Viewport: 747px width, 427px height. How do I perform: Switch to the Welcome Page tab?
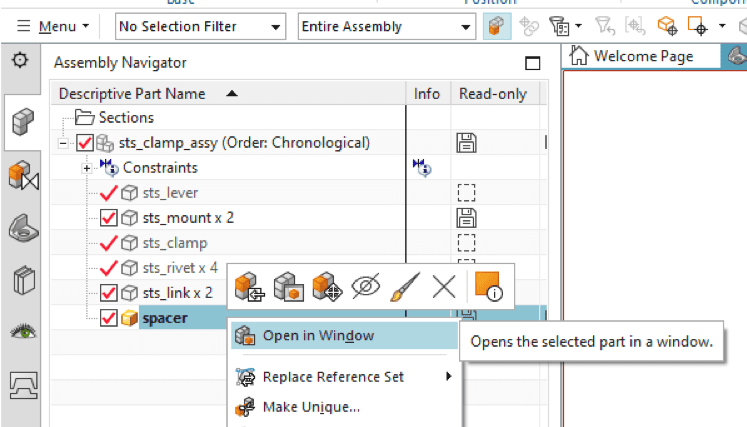tap(641, 56)
